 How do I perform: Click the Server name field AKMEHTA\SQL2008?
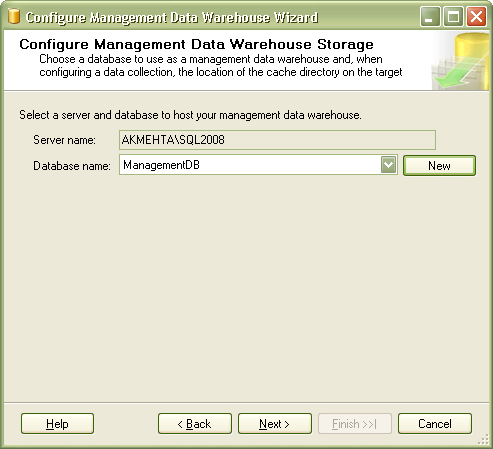pyautogui.click(x=277, y=140)
